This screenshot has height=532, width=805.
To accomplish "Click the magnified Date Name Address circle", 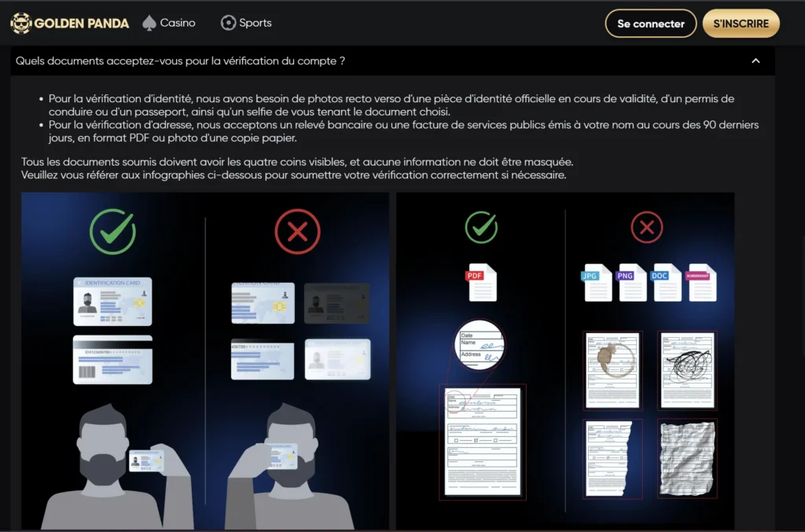I will [x=480, y=345].
